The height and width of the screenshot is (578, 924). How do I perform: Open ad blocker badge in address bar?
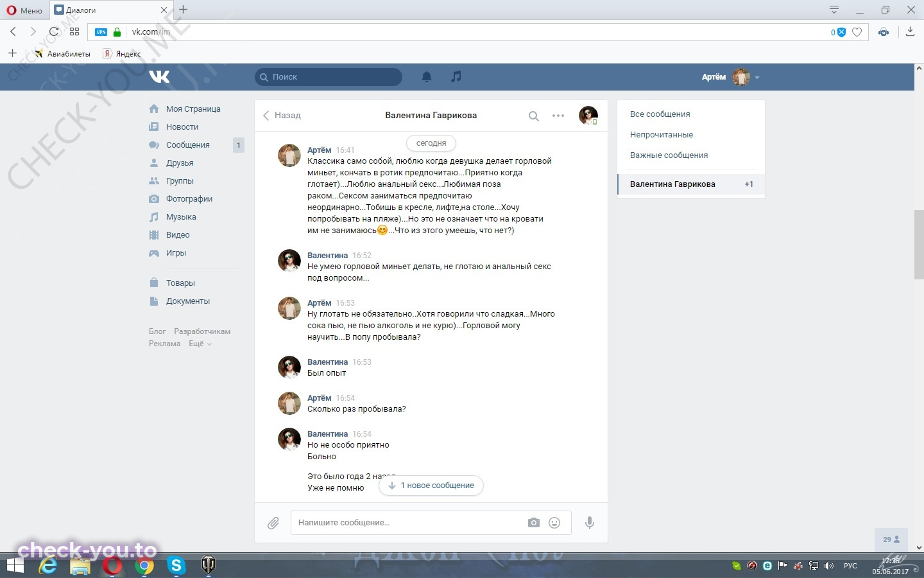pos(838,32)
